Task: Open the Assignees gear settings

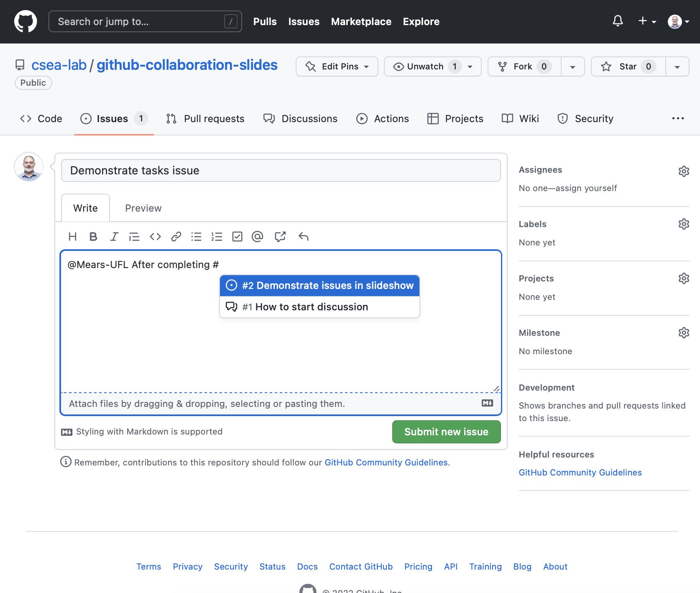Action: click(684, 171)
